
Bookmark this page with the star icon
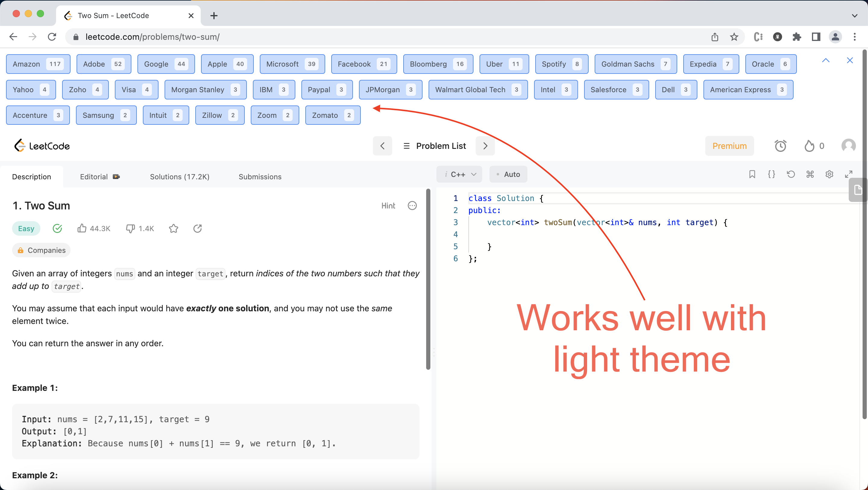click(734, 37)
